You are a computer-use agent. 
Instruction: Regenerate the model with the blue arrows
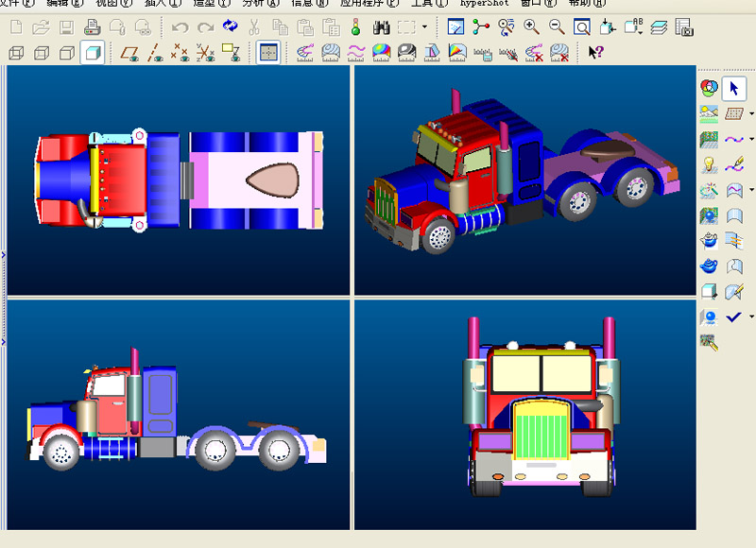pos(231,26)
